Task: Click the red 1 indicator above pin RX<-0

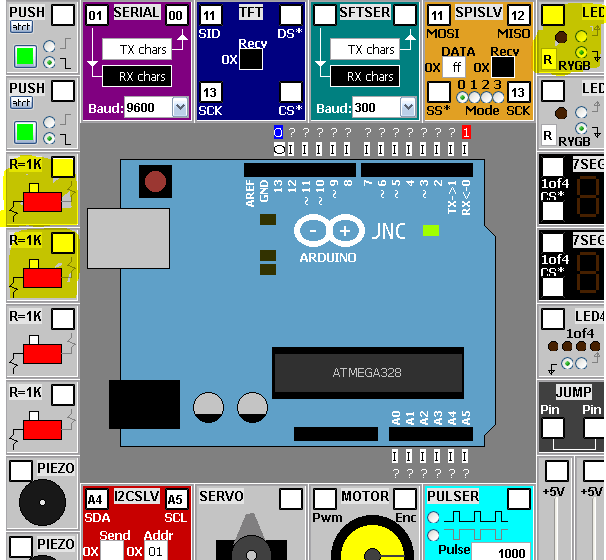Action: coord(466,133)
